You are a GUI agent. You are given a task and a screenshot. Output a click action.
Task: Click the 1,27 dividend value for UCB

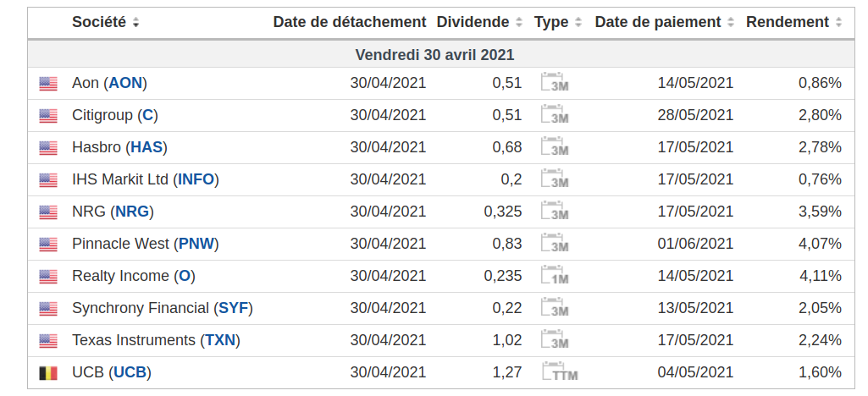(x=507, y=372)
